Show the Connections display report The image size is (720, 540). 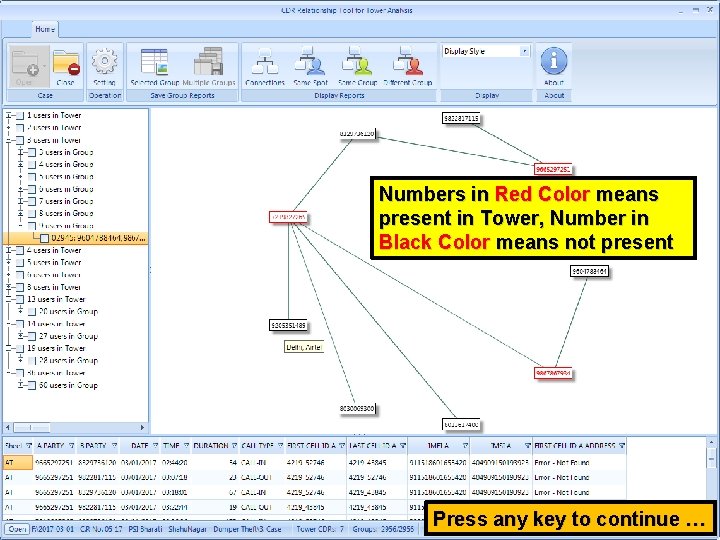click(265, 66)
